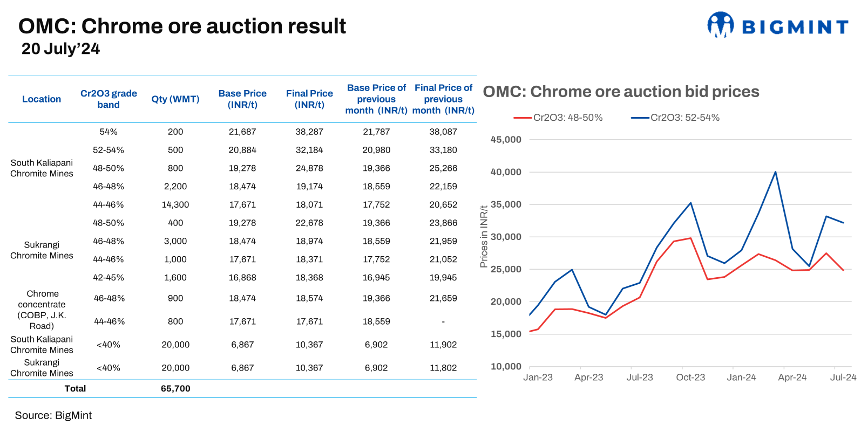Click the Jan-23 label on the x-axis
Viewport: 868px width, 432px height.
pos(538,378)
